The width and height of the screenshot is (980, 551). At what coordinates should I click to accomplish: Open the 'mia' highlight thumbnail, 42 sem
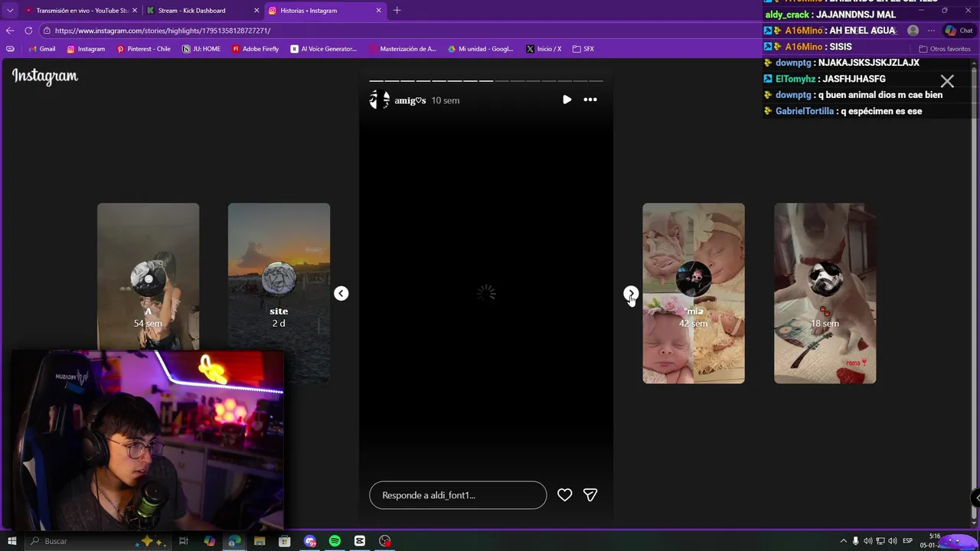[x=694, y=293]
